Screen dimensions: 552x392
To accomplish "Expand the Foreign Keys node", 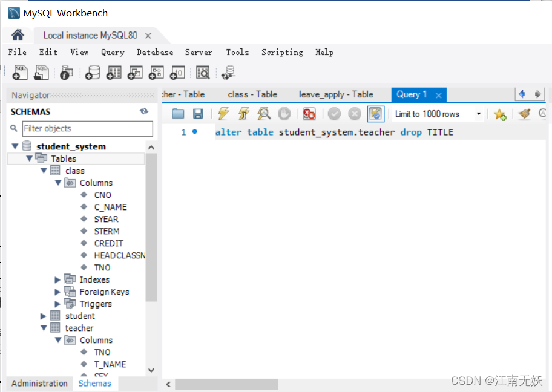I will (57, 292).
